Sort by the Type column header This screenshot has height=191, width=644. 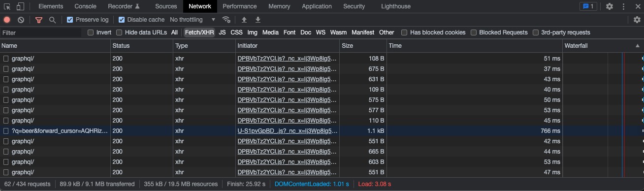[x=204, y=46]
